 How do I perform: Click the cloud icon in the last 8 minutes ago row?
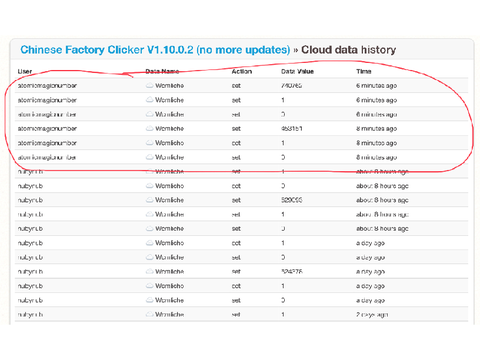150,157
